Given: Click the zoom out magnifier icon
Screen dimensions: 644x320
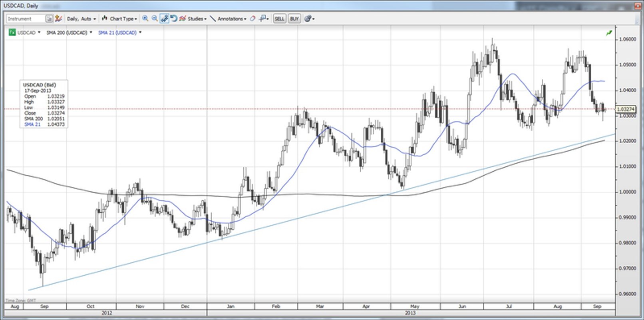Looking at the screenshot, I should pos(155,18).
